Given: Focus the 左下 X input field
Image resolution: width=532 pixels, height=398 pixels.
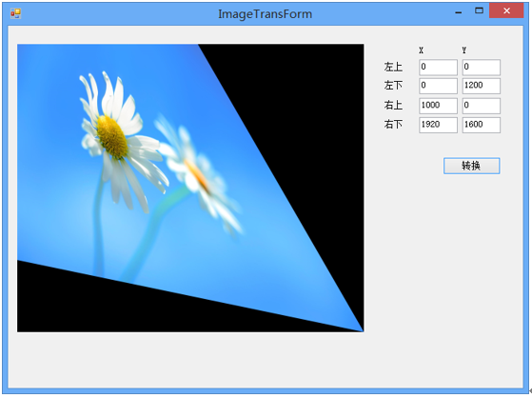Looking at the screenshot, I should point(438,86).
